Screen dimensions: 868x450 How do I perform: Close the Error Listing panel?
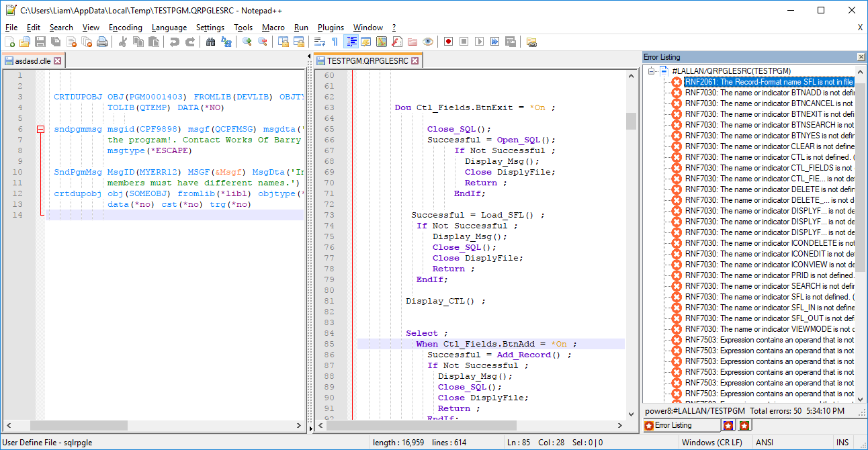[861, 57]
